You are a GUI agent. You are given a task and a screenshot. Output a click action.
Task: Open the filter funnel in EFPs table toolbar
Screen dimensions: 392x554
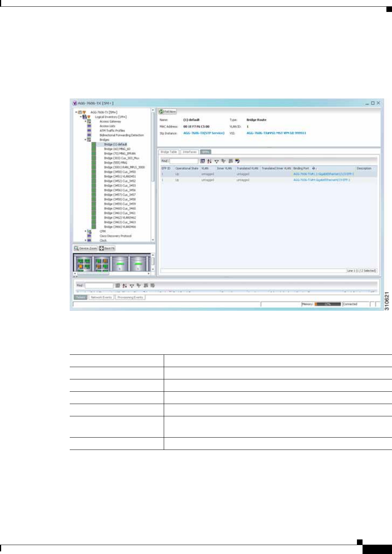click(216, 161)
